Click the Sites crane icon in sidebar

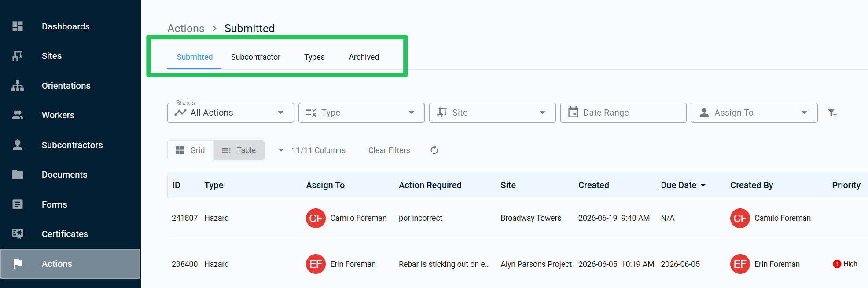click(18, 56)
